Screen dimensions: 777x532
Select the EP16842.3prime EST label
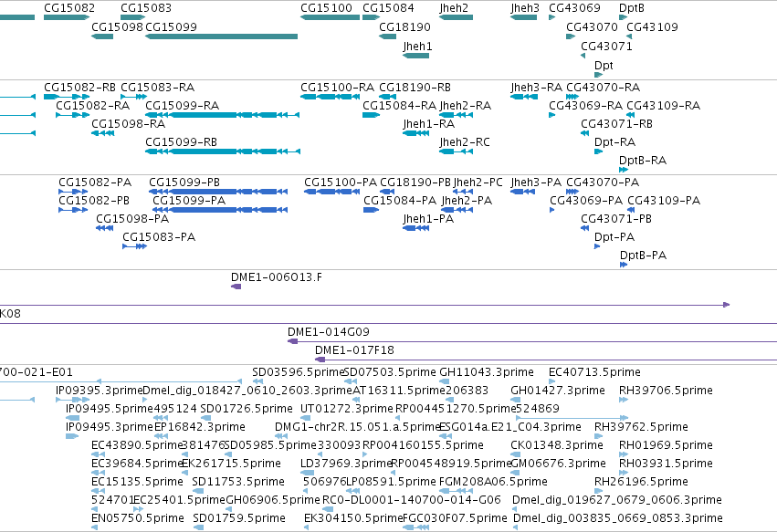pos(200,427)
